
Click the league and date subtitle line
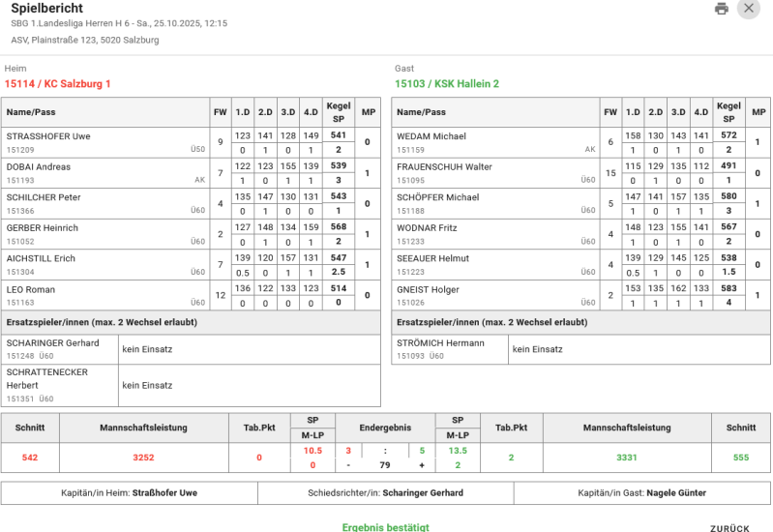pyautogui.click(x=119, y=23)
